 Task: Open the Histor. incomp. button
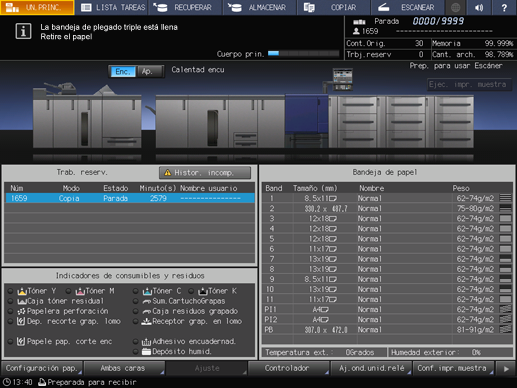[x=205, y=173]
